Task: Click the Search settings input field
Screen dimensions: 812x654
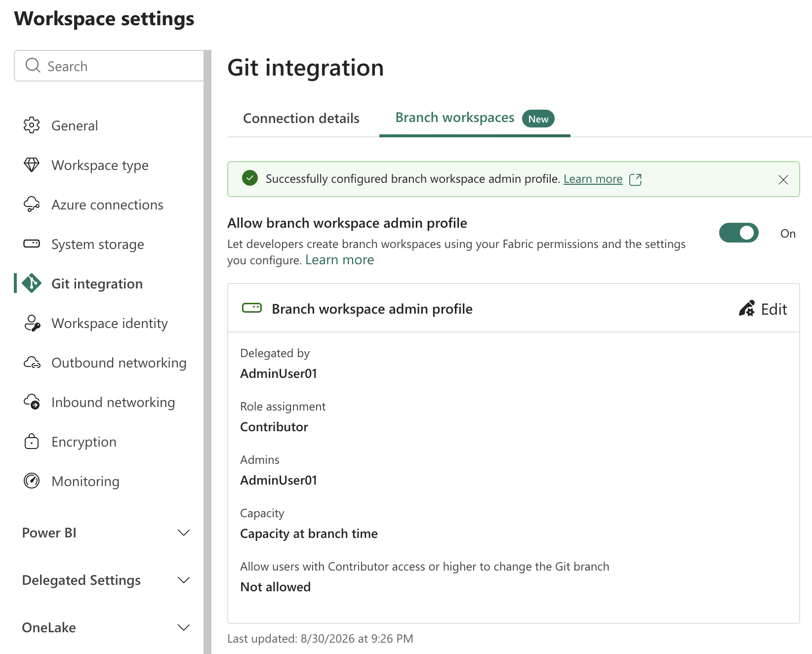Action: (109, 66)
